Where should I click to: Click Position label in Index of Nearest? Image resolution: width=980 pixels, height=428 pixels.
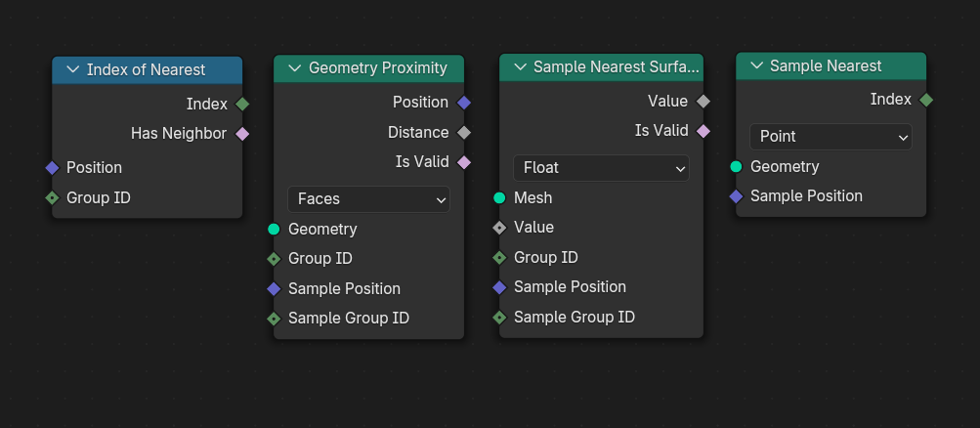(x=95, y=168)
